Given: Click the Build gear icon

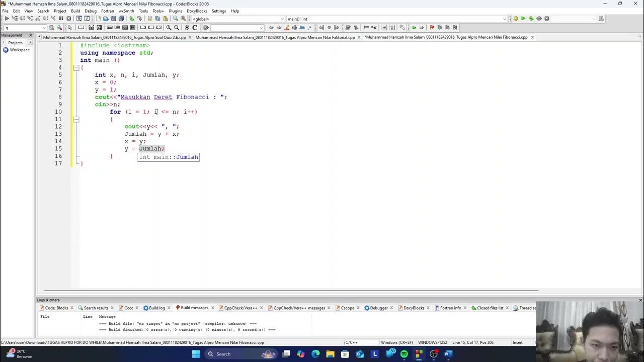Looking at the screenshot, I should tap(516, 19).
